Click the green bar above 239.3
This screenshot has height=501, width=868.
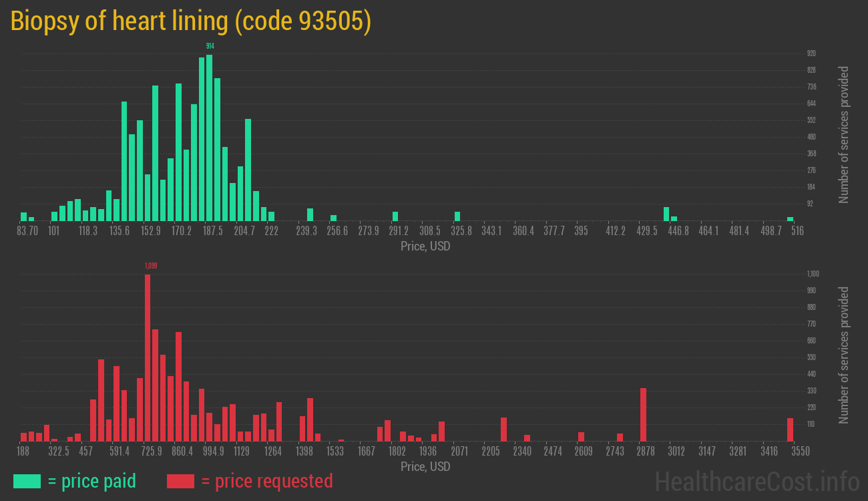click(x=310, y=214)
